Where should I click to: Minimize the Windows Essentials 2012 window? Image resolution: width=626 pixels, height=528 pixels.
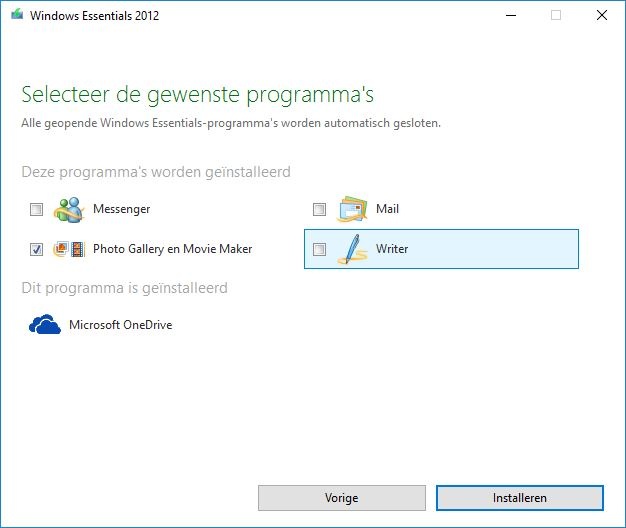pyautogui.click(x=510, y=15)
